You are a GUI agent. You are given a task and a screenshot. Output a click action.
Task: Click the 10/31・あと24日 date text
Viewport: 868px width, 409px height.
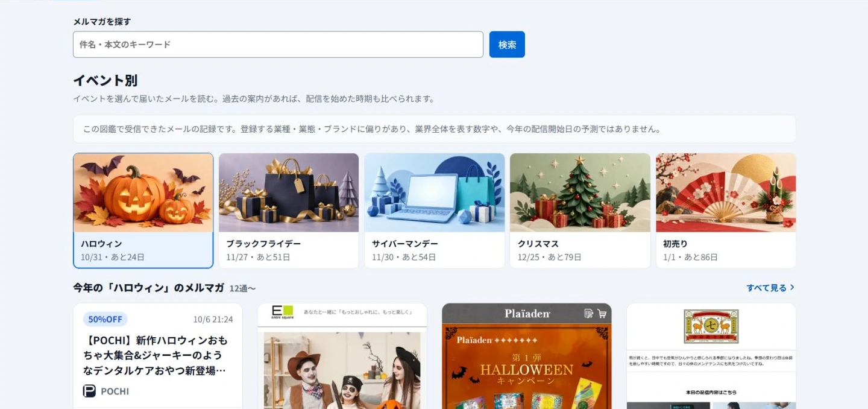click(x=113, y=257)
